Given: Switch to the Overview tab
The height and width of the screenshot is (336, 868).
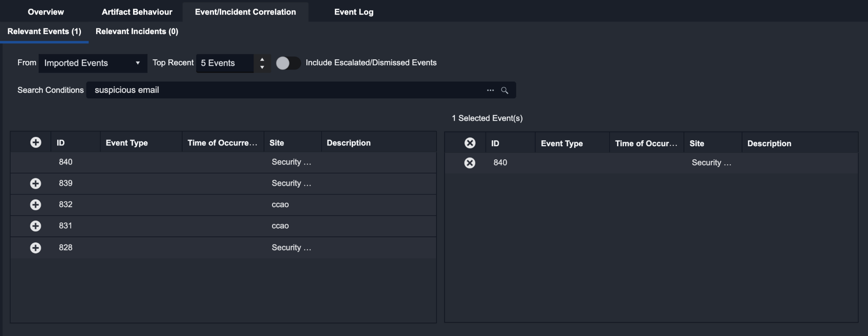Looking at the screenshot, I should (x=46, y=12).
